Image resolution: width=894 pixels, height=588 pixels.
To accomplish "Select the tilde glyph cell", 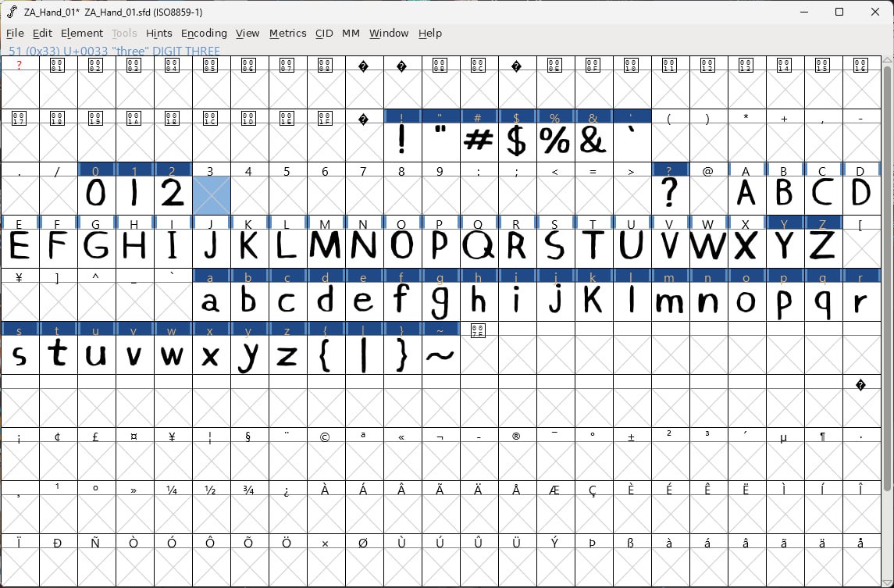I will click(x=440, y=355).
